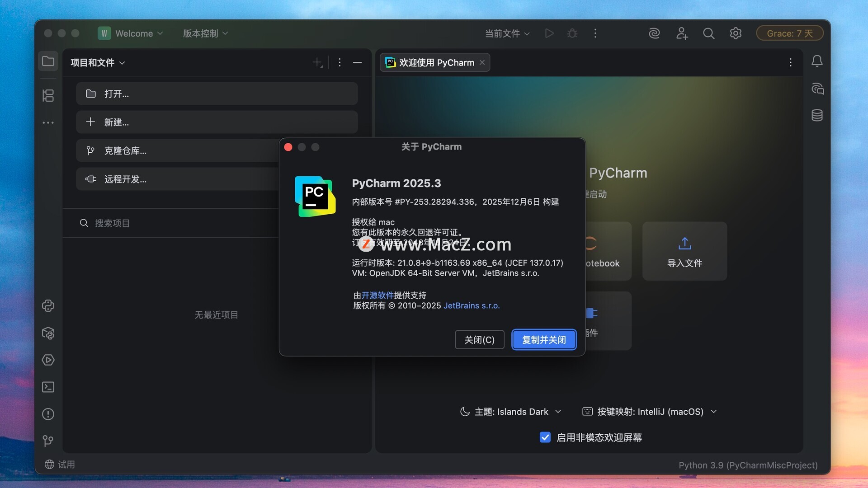Open the Problems tool window icon
The width and height of the screenshot is (868, 488).
pyautogui.click(x=48, y=414)
